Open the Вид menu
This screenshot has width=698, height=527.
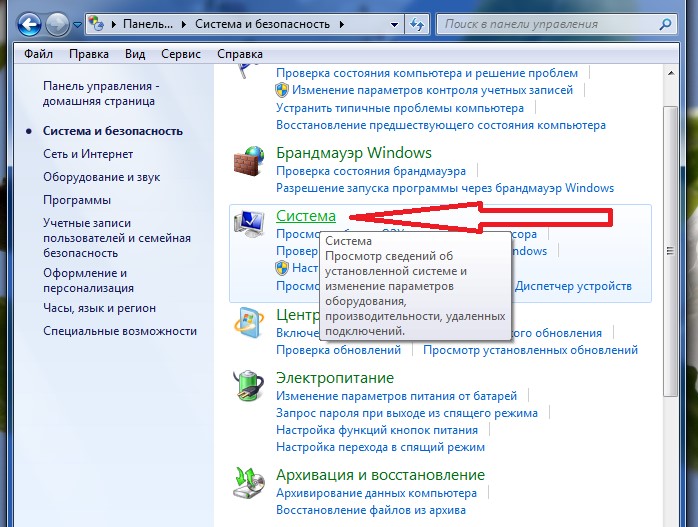(x=135, y=54)
